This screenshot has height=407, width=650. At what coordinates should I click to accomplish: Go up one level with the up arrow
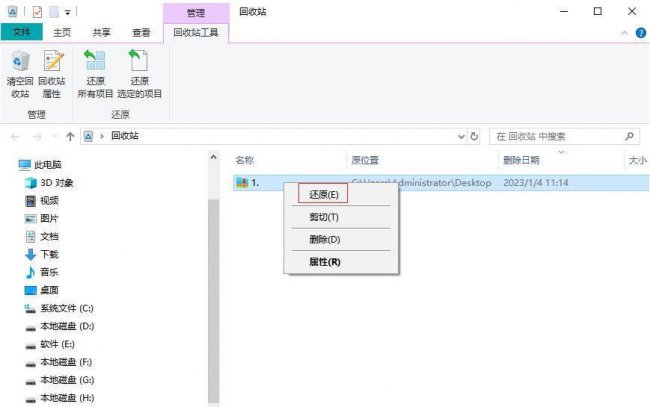click(x=70, y=136)
